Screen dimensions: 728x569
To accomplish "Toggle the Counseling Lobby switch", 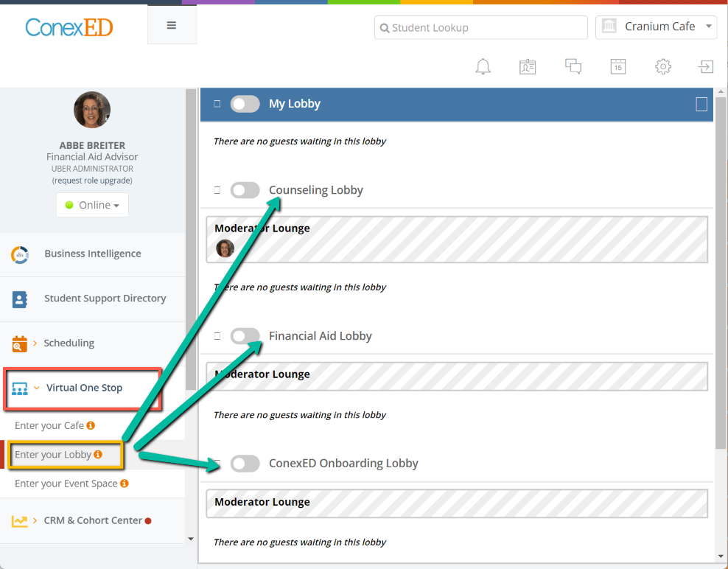I will click(245, 190).
